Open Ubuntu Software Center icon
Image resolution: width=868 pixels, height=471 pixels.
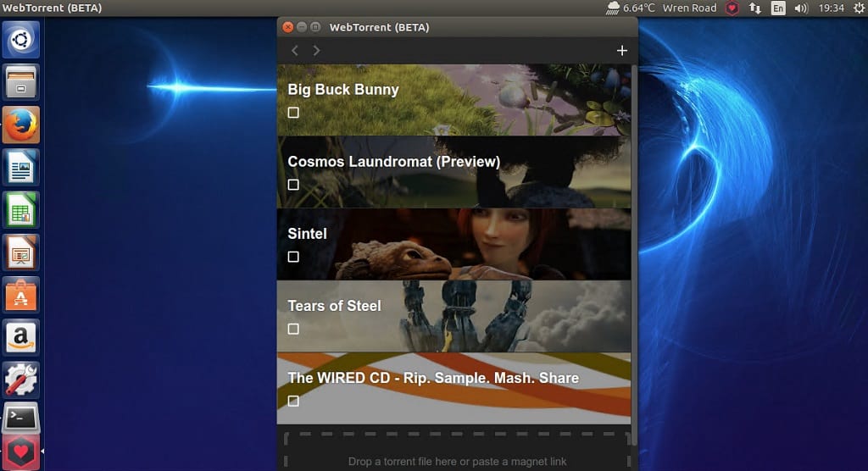click(x=20, y=295)
